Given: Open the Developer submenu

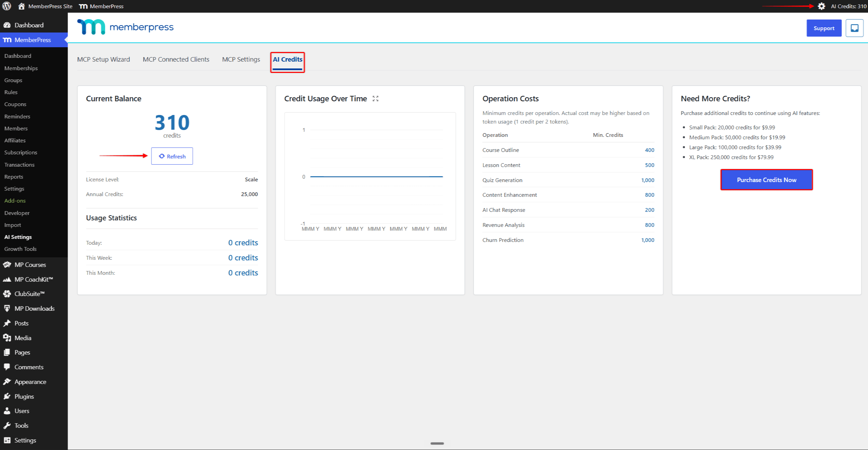Looking at the screenshot, I should point(17,213).
